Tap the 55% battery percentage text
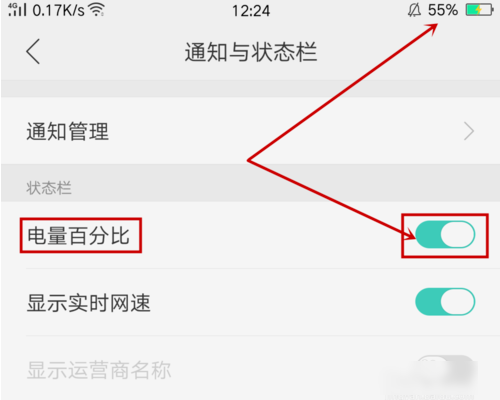Screen dimensions: 500x400 [x=443, y=10]
